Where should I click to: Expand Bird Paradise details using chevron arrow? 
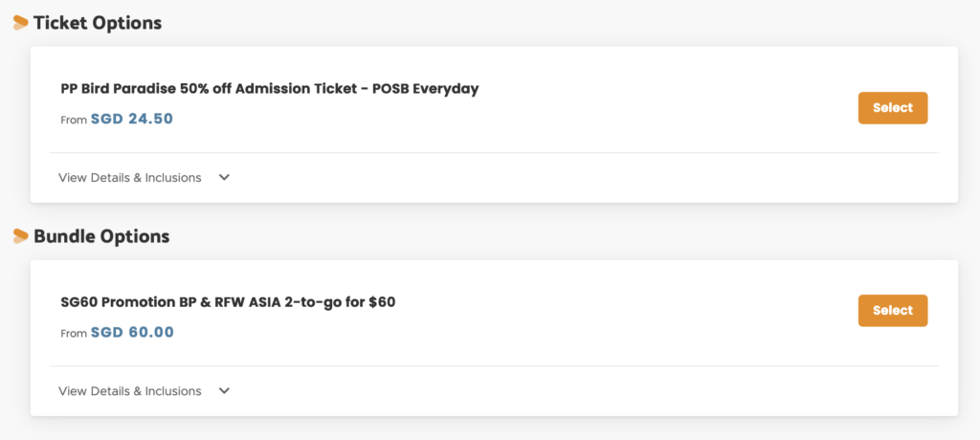[x=224, y=177]
